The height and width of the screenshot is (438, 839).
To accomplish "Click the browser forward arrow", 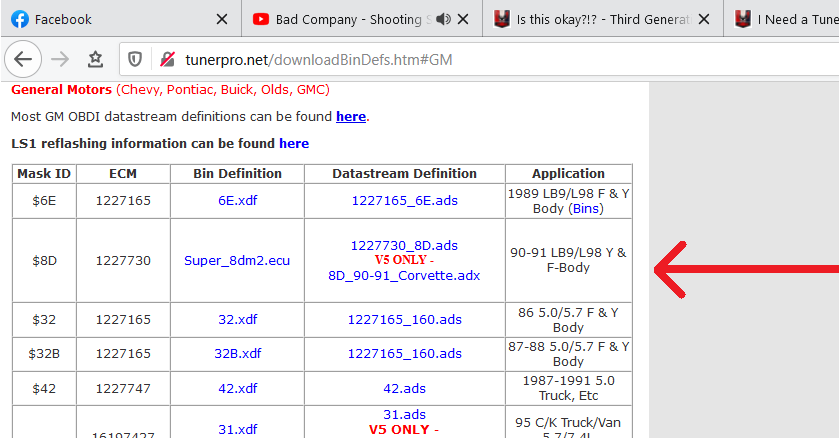I will click(x=59, y=59).
